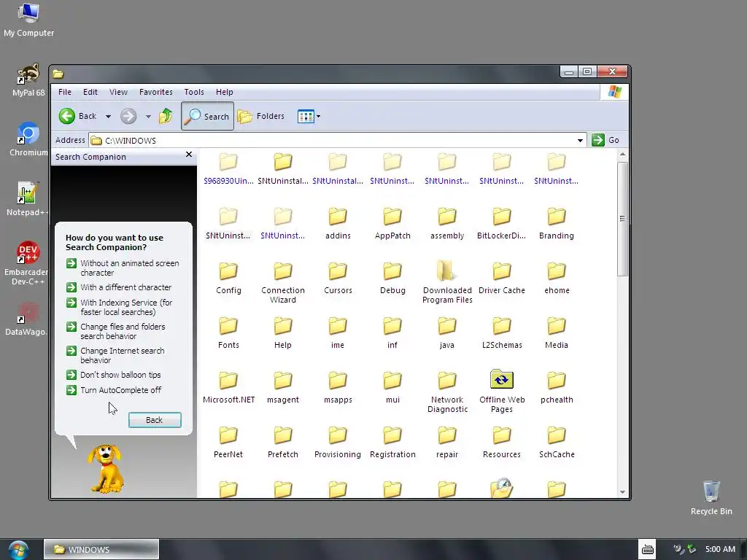Toggle the Search companion pane
Viewport: 747px width, 560px height.
(207, 116)
